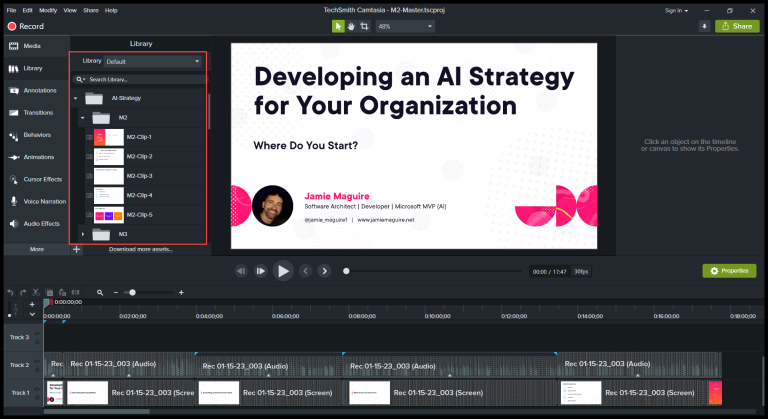Expand the M3 folder arrow
Image resolution: width=768 pixels, height=419 pixels.
[83, 234]
